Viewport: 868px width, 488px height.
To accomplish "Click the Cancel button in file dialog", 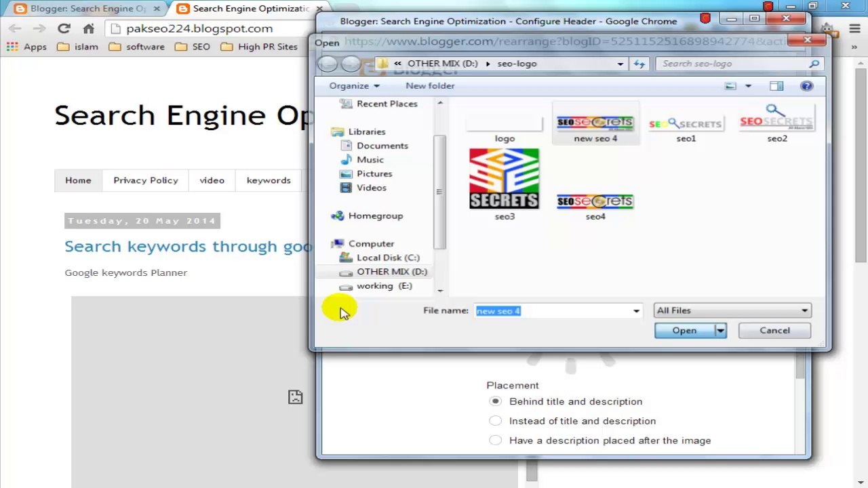I will [x=774, y=331].
